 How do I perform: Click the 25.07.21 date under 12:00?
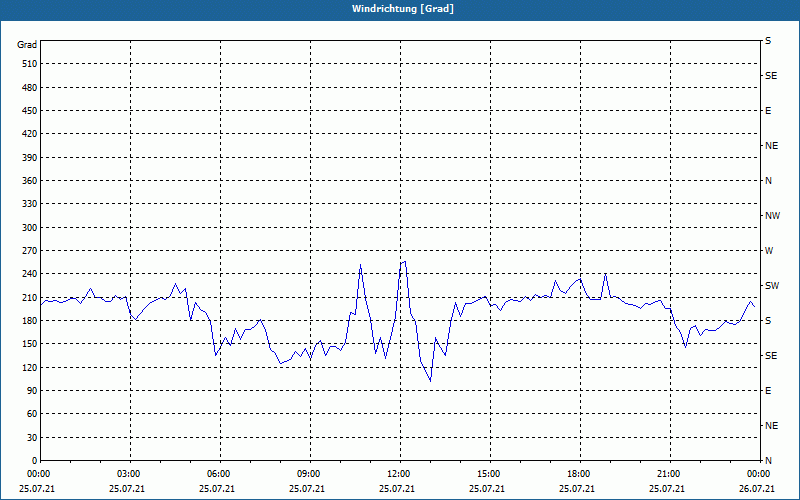397,489
